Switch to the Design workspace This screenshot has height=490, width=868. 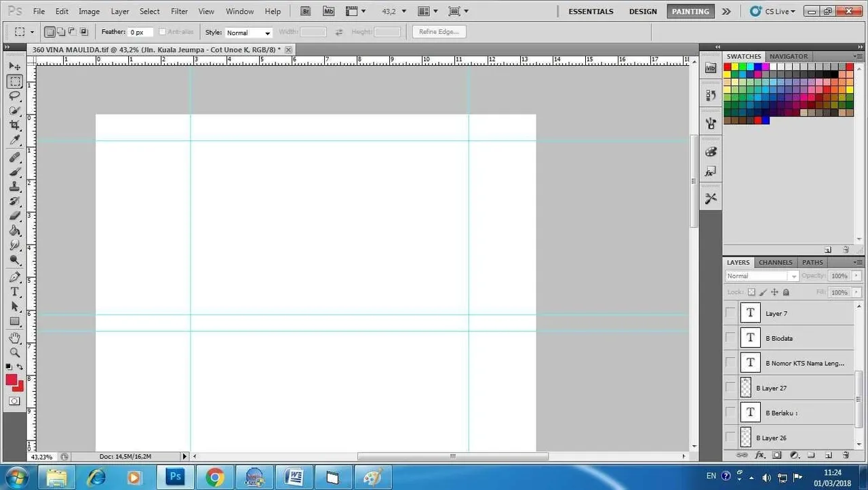coord(643,12)
